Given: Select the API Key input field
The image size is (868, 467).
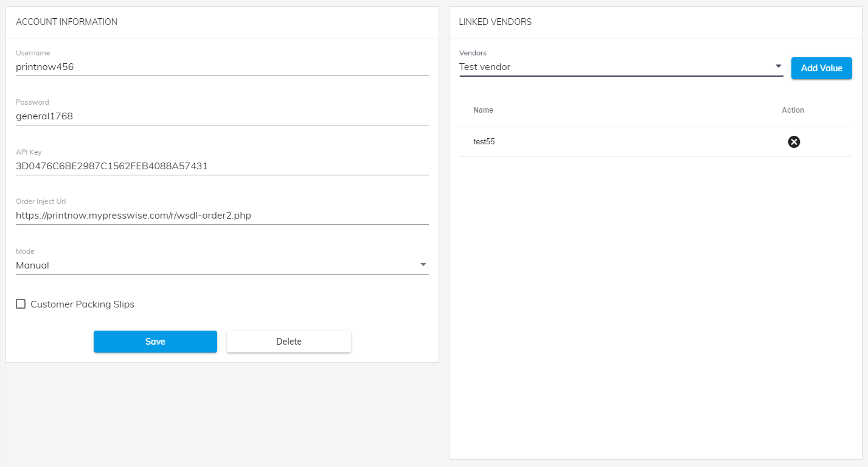Looking at the screenshot, I should pos(222,166).
